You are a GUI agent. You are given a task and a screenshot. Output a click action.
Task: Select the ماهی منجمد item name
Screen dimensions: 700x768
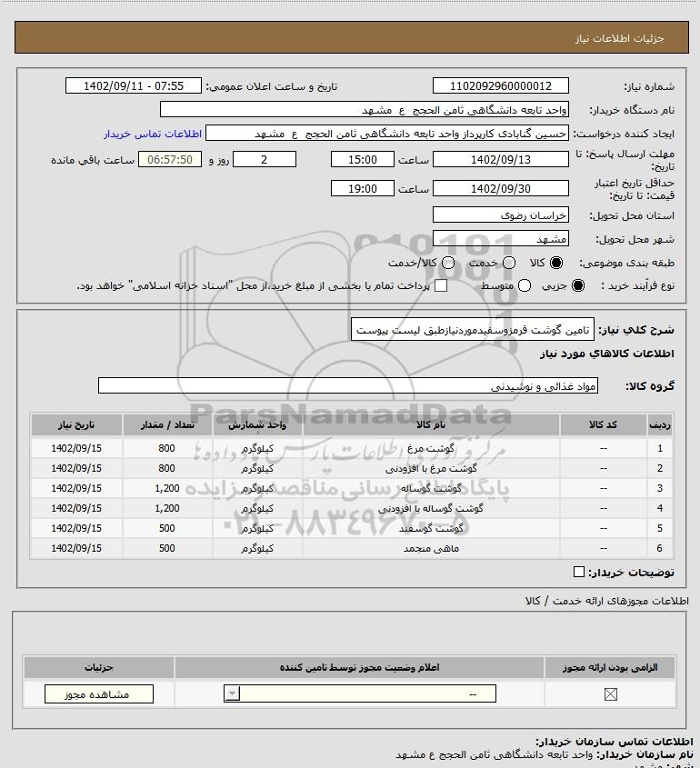[431, 549]
